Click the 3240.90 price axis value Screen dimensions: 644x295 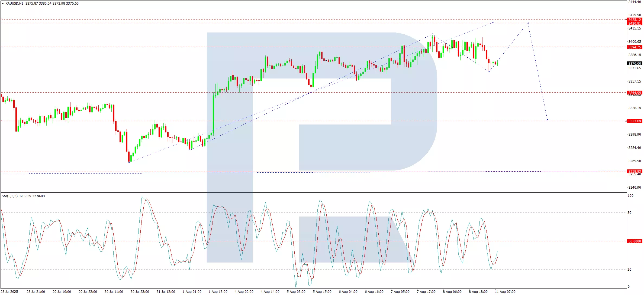click(635, 188)
